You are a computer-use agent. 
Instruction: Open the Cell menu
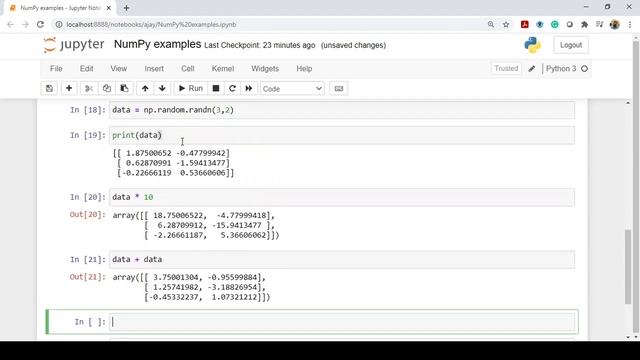tap(188, 69)
